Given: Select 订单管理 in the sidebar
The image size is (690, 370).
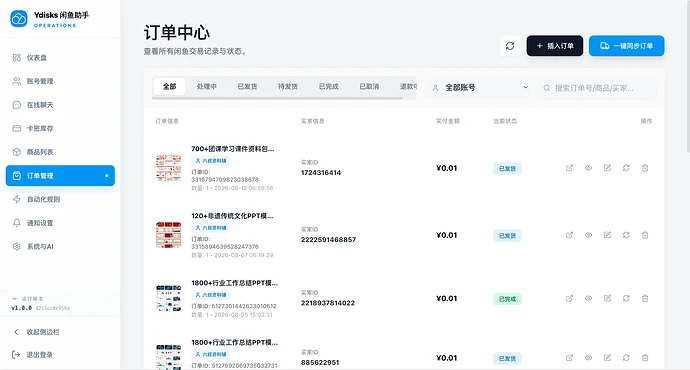Looking at the screenshot, I should click(60, 176).
